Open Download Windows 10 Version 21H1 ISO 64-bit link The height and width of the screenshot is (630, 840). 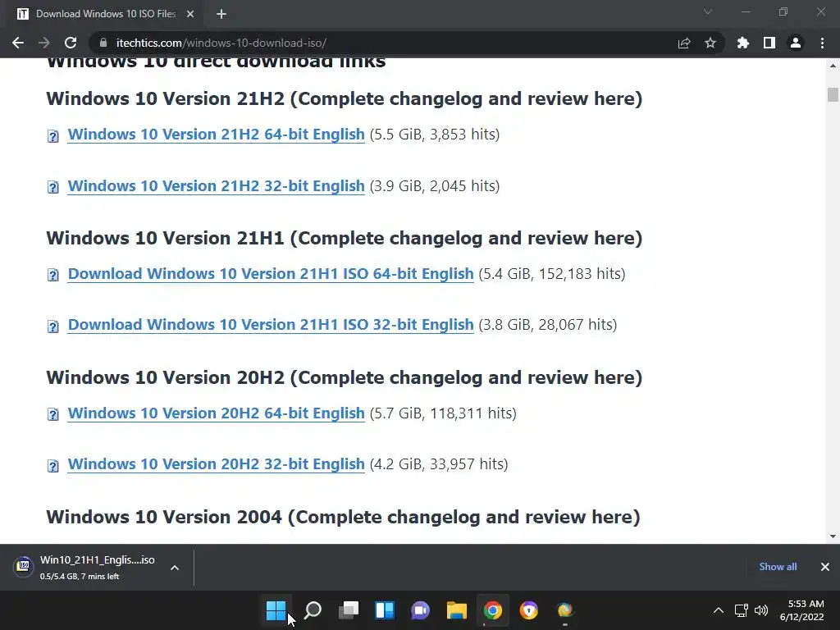tap(271, 274)
